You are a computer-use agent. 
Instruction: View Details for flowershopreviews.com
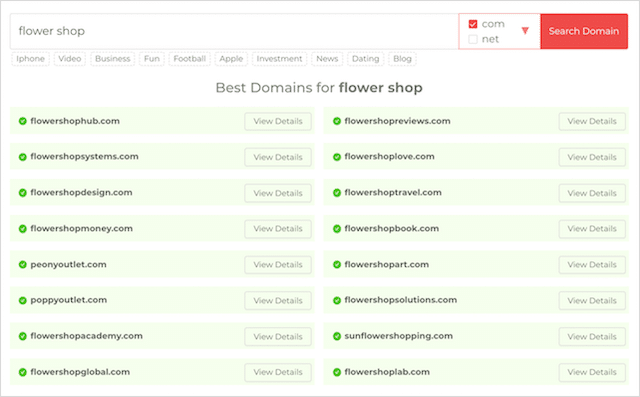tap(592, 122)
